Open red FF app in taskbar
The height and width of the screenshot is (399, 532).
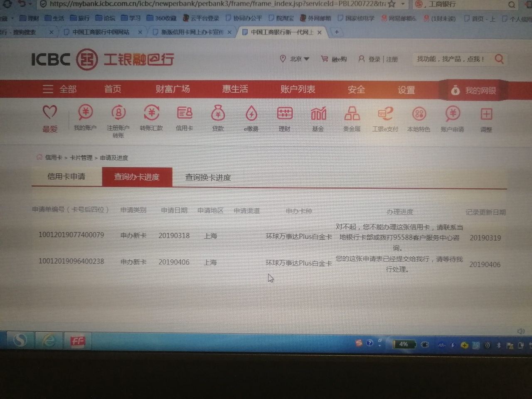click(78, 342)
